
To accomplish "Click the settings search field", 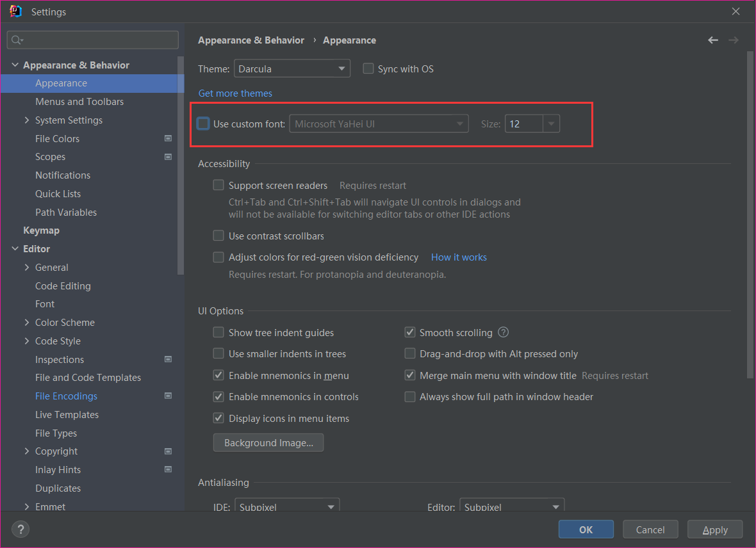I will [92, 40].
